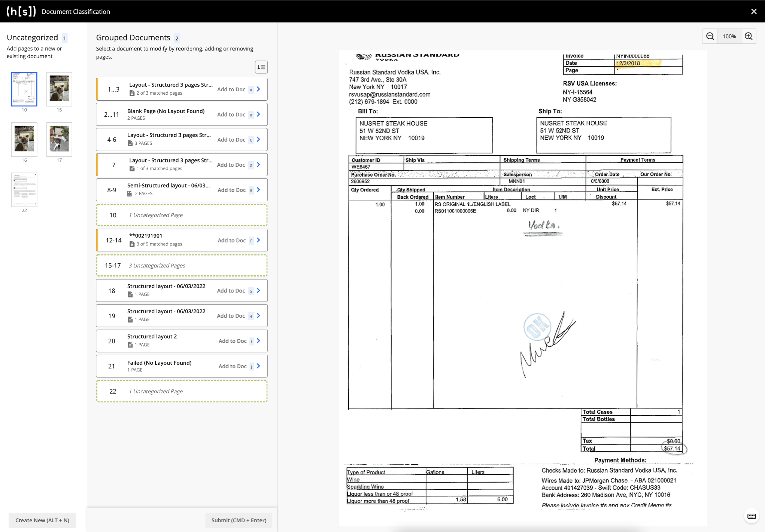This screenshot has height=532, width=765.
Task: Select document row numbered 7
Action: (x=182, y=165)
